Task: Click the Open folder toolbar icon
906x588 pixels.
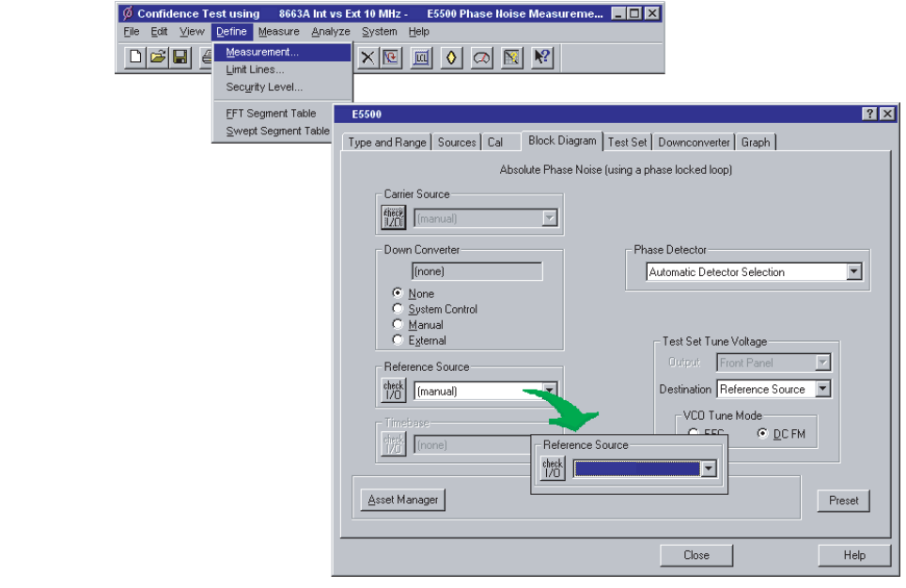Action: click(x=158, y=57)
